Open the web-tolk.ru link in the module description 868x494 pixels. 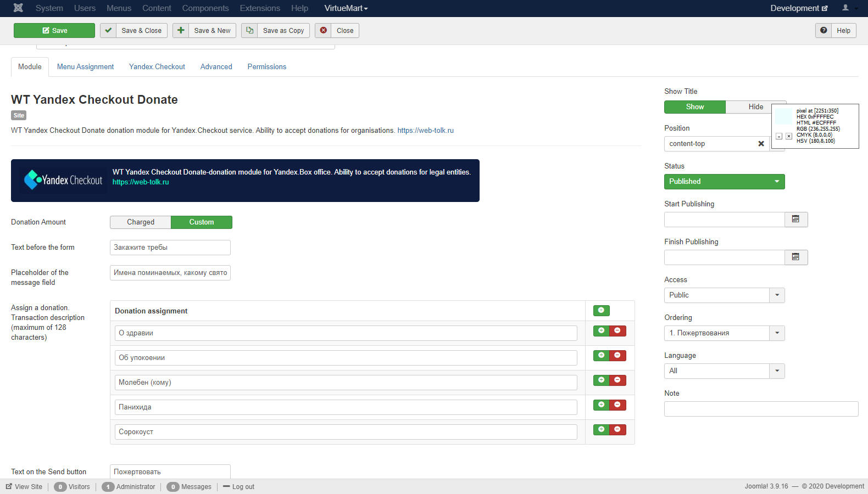425,131
